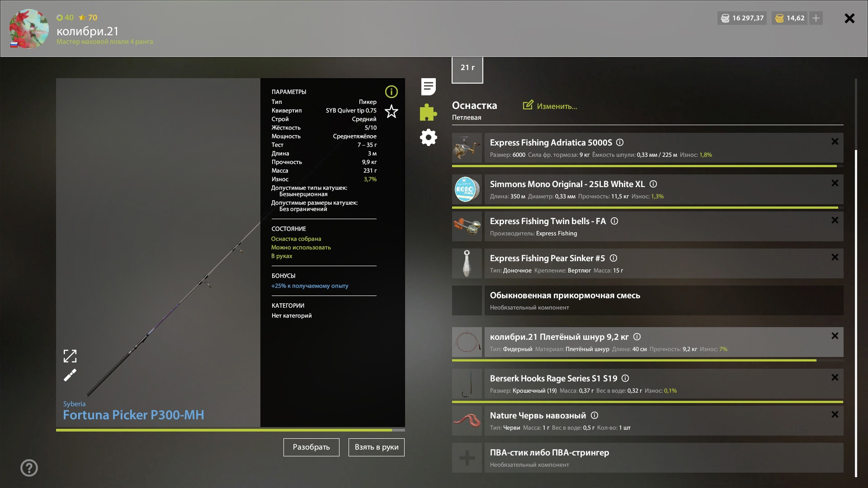Remove Berserk Hooks Rage Series hook
The width and height of the screenshot is (868, 488).
[835, 377]
